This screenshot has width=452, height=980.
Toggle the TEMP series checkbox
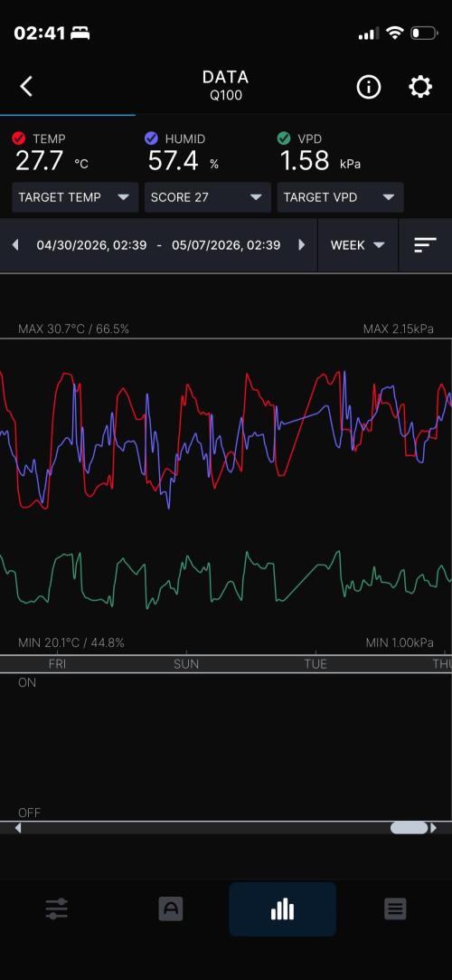click(x=19, y=138)
